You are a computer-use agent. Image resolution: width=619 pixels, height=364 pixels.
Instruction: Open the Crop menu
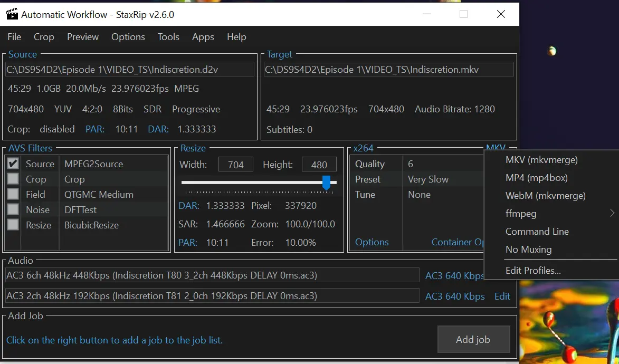pos(44,37)
